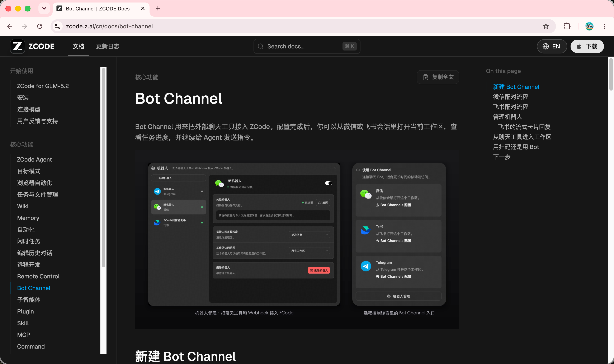Open the Wiki sidebar entry
This screenshot has width=614, height=364.
pos(23,206)
